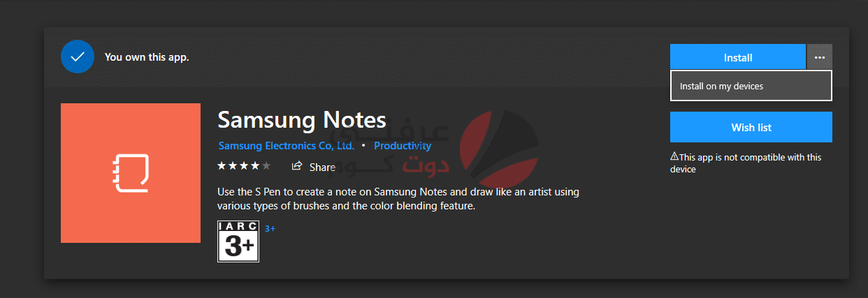Click the Samsung Notes app logo

pyautogui.click(x=131, y=173)
